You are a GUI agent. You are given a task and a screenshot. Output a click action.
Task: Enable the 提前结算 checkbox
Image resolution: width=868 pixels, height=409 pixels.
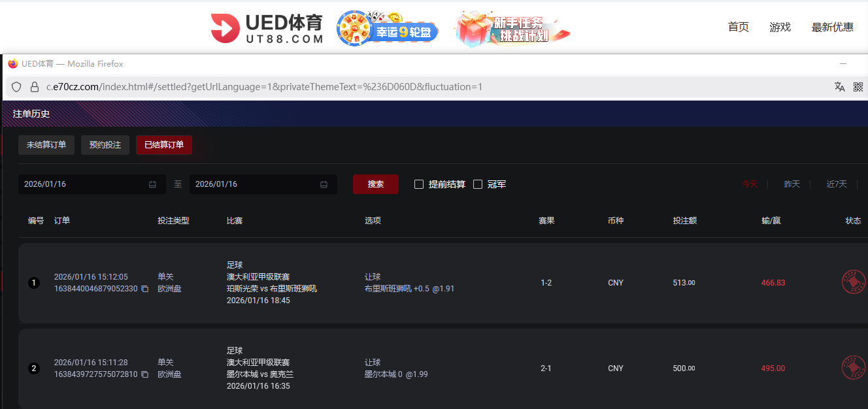[419, 184]
